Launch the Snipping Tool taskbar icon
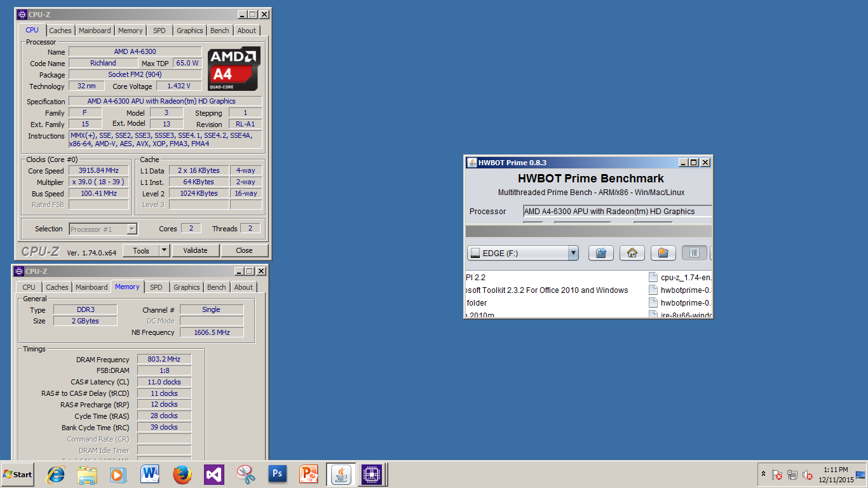The width and height of the screenshot is (868, 488). [246, 474]
